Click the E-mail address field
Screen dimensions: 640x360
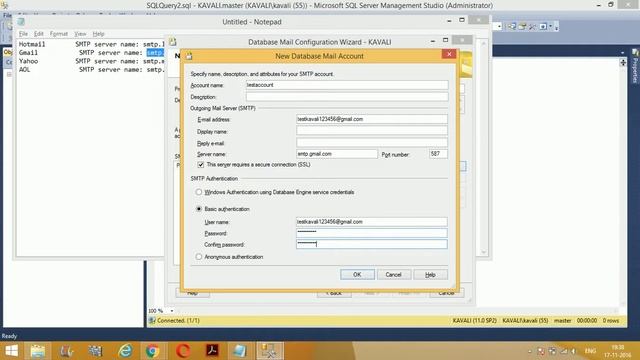pos(371,119)
